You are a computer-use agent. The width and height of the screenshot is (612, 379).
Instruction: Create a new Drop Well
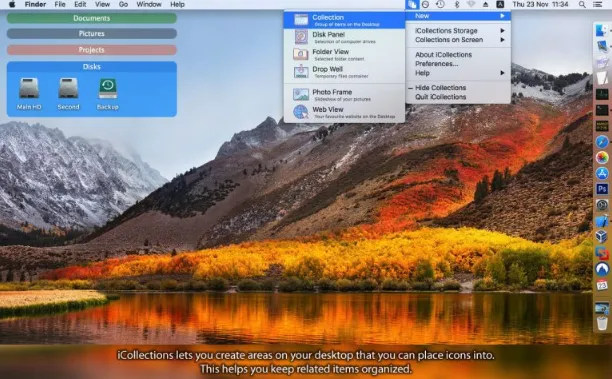coord(344,72)
